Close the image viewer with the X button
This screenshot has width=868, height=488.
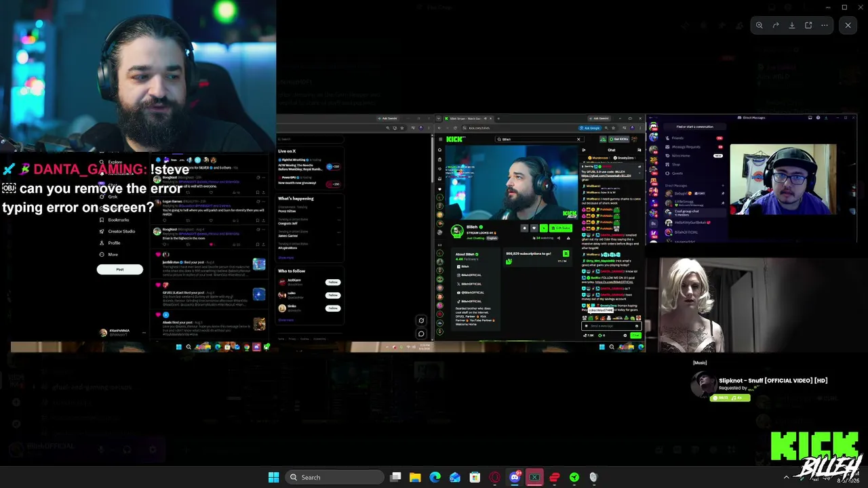pos(848,26)
